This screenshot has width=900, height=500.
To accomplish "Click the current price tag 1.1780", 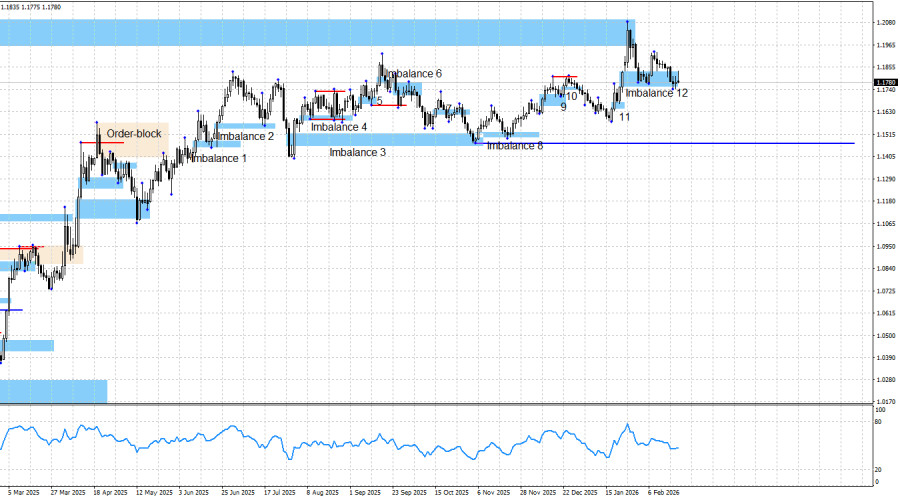I will click(x=885, y=83).
